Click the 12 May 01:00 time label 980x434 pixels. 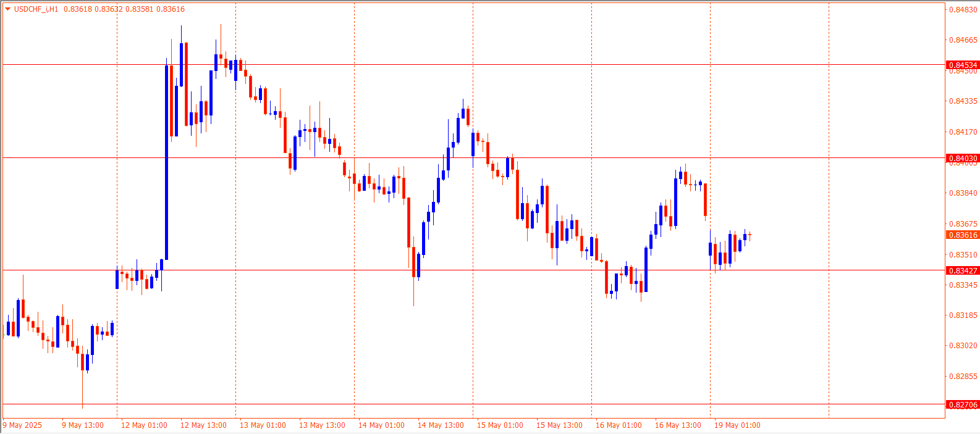click(144, 425)
